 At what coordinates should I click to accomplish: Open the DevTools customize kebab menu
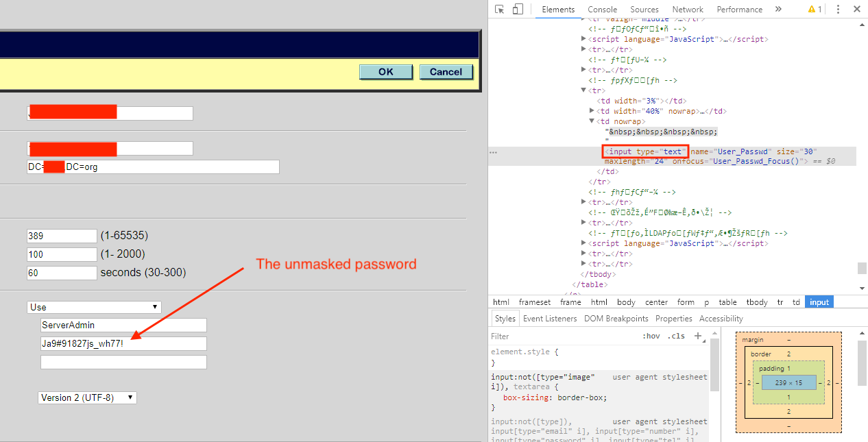click(838, 10)
